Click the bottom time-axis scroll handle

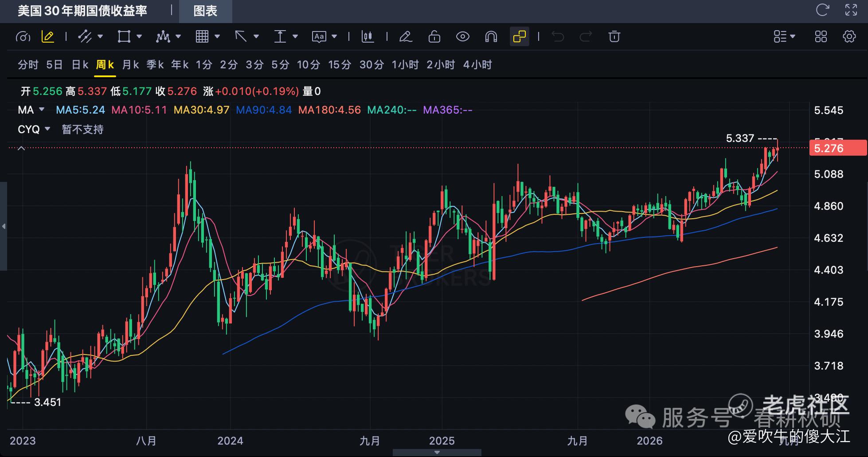437,453
